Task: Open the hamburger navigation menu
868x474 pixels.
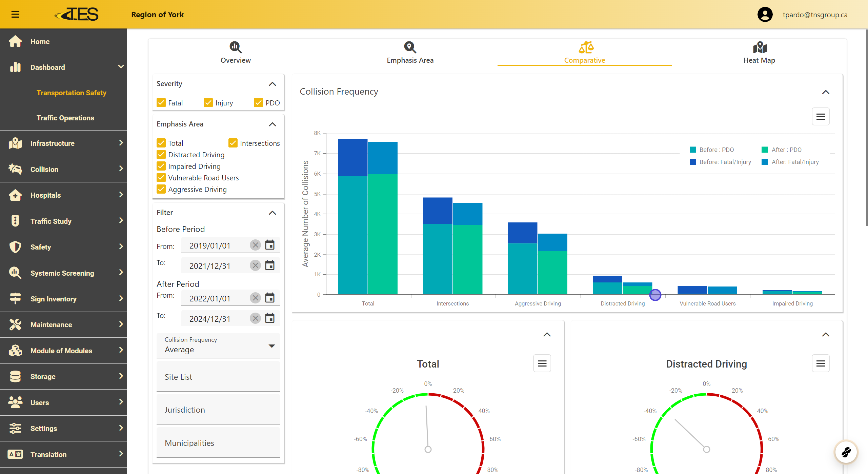Action: tap(15, 14)
